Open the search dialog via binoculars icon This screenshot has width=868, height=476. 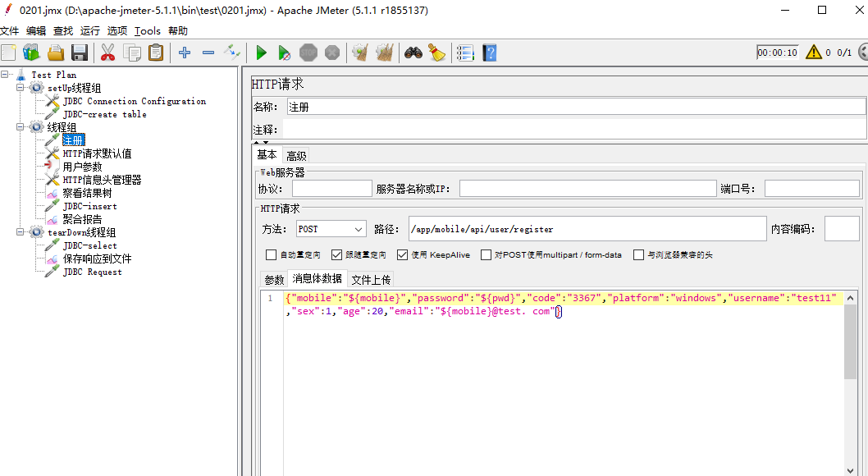413,53
